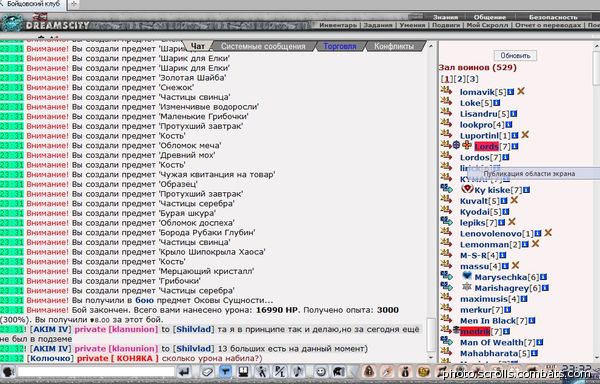Screen dimensions: 600x384
Task: Send private message to Lisandru via arrow icon
Action: 446,112
